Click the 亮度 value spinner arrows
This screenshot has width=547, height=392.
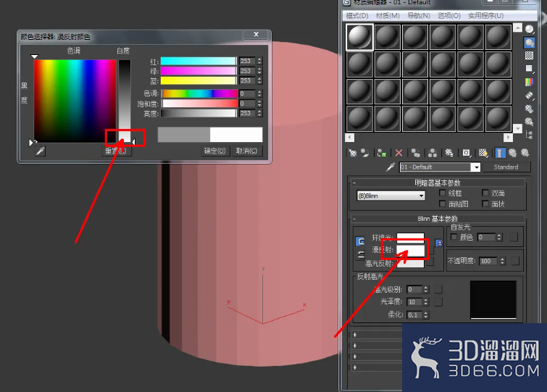259,113
